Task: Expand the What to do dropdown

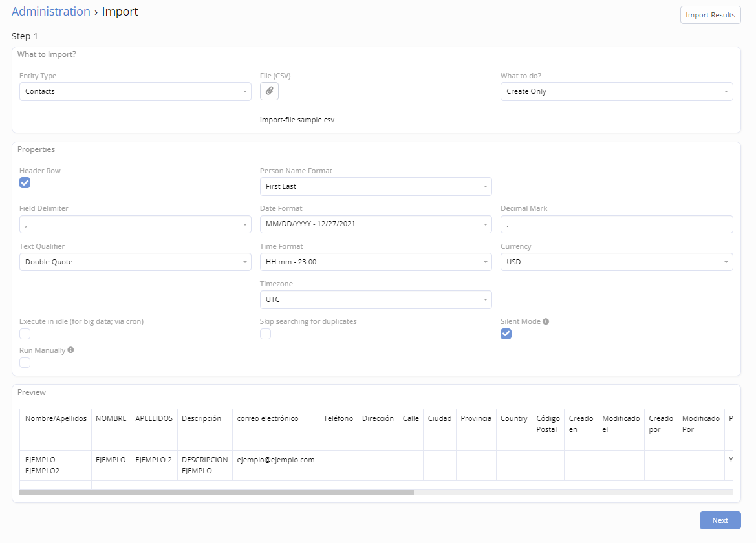Action: pyautogui.click(x=616, y=92)
